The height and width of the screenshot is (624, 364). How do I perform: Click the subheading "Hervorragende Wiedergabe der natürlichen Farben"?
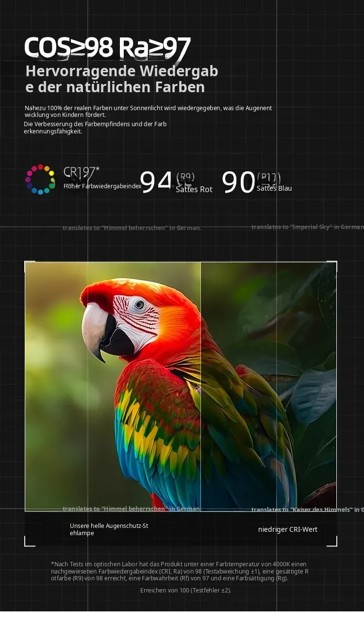coord(122,79)
